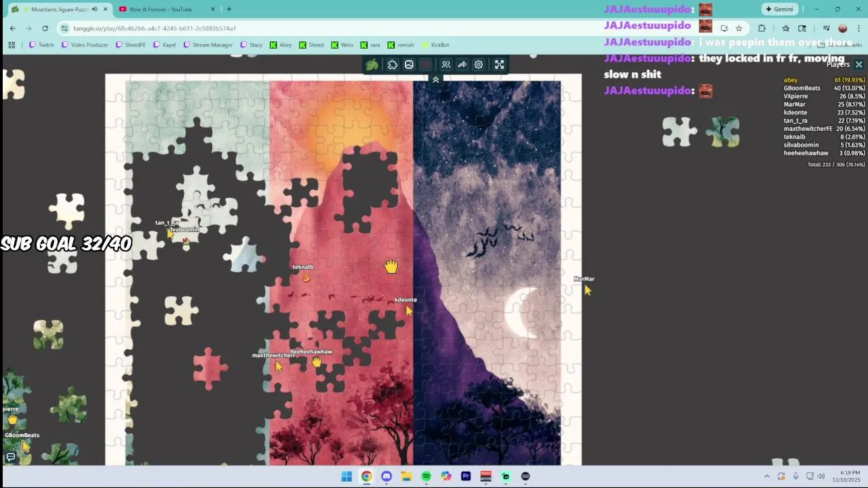
Task: Install app icon in the address bar
Action: 724,28
